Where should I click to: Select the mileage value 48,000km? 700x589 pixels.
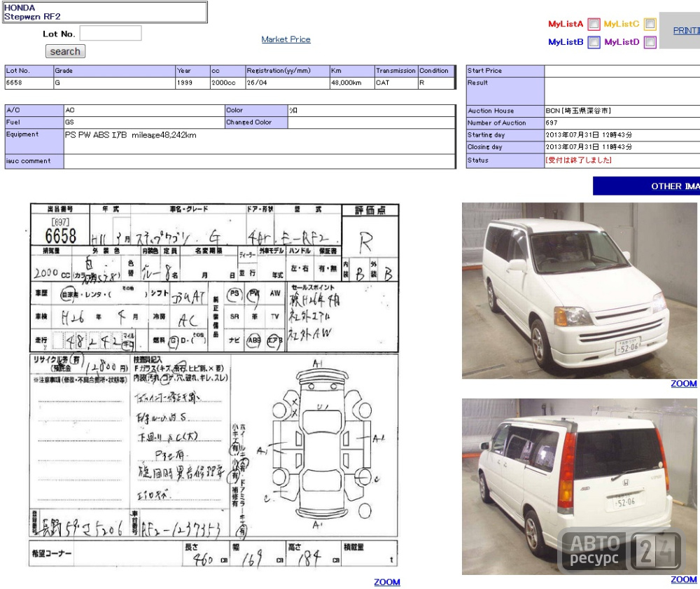[346, 83]
